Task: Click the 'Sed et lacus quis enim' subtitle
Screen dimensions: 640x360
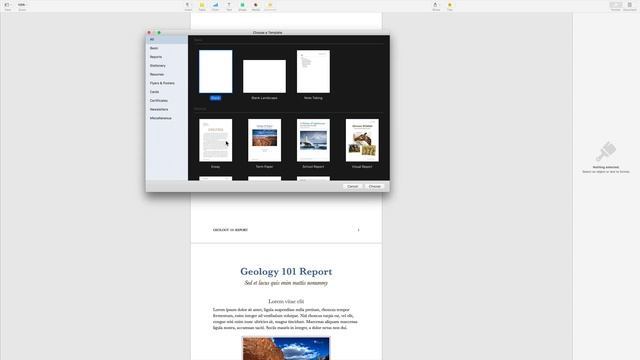Action: click(286, 283)
